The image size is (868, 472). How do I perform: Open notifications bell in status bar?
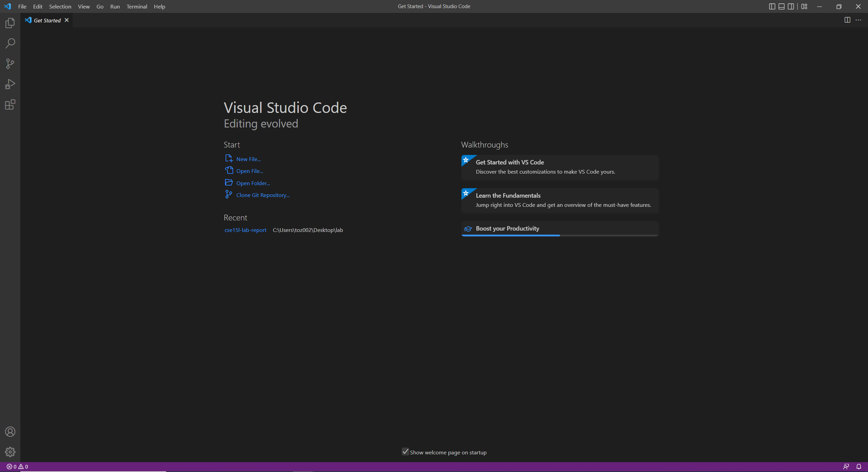click(x=859, y=467)
